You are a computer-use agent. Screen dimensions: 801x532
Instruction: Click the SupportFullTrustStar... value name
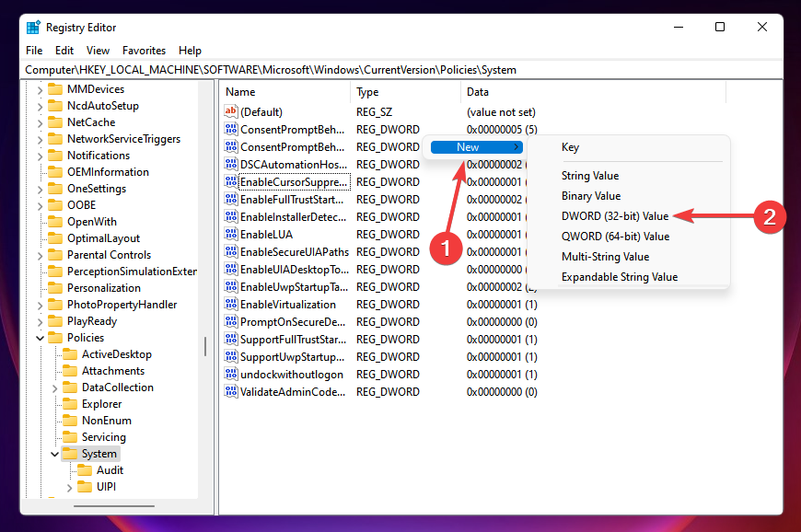(293, 339)
